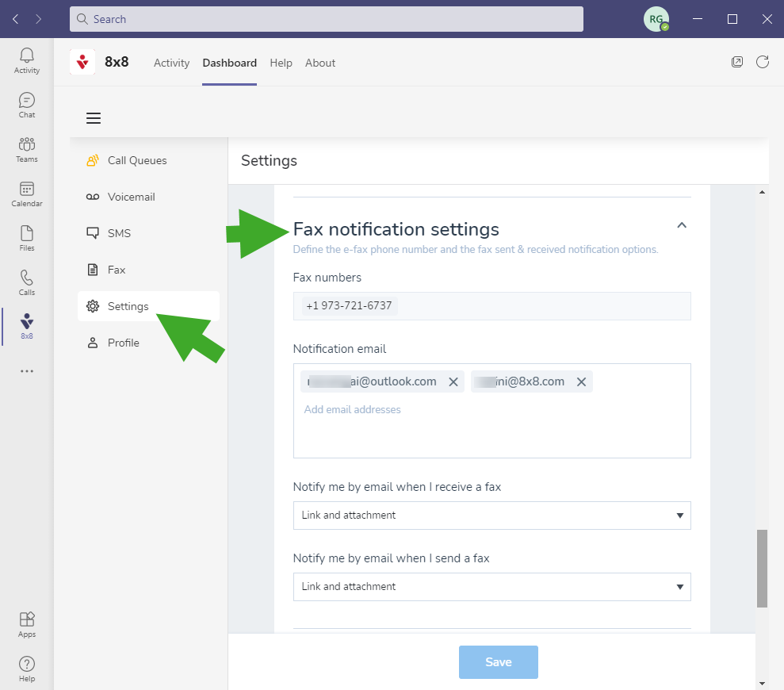Viewport: 784px width, 690px height.
Task: Switch to the Activity tab
Action: tap(171, 63)
